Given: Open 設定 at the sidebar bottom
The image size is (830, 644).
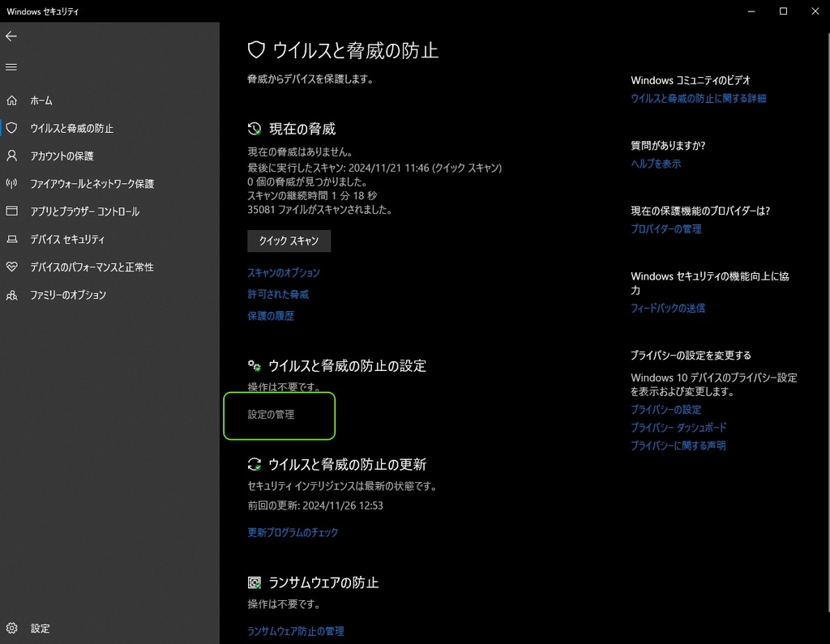Looking at the screenshot, I should [x=41, y=628].
